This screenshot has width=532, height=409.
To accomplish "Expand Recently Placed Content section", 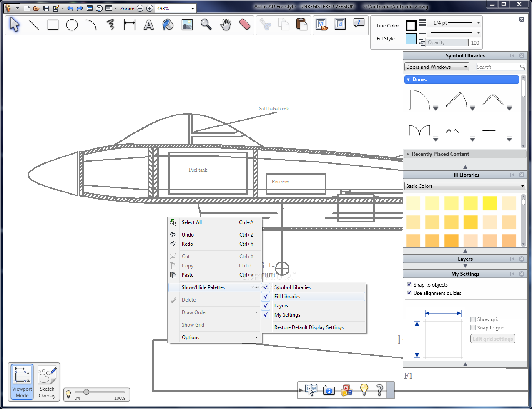I will 440,154.
